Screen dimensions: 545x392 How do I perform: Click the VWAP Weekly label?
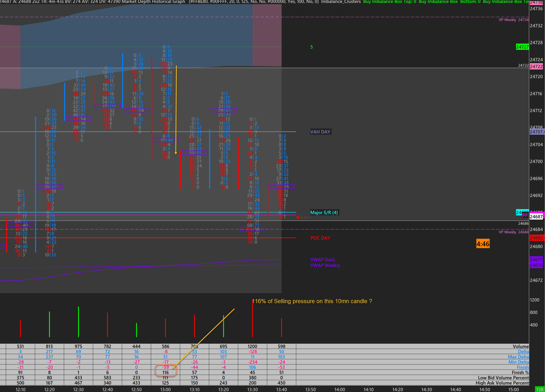tap(325, 265)
